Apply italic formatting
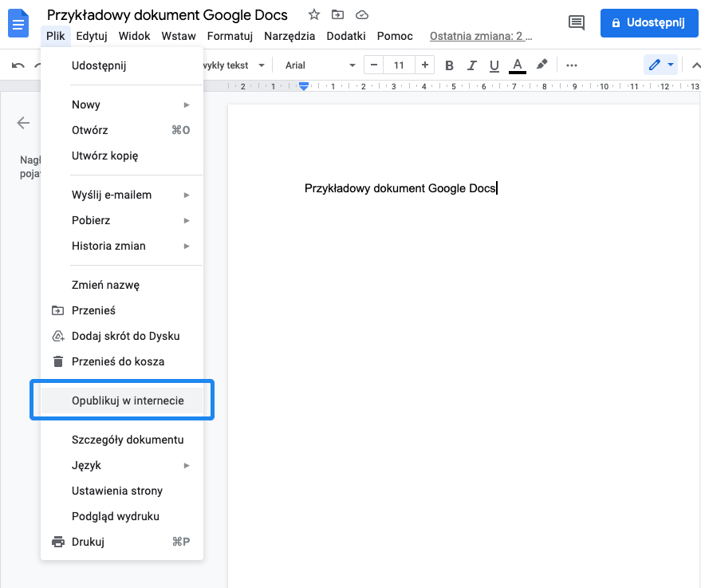The width and height of the screenshot is (701, 588). [x=471, y=65]
